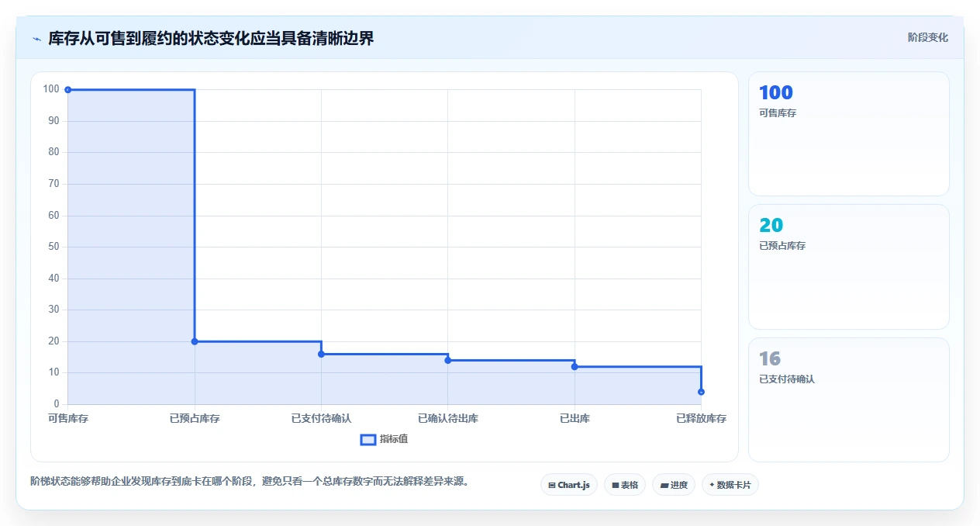Click the chart title 库存从可售到履约的状态变化
The width and height of the screenshot is (980, 526).
click(x=211, y=38)
